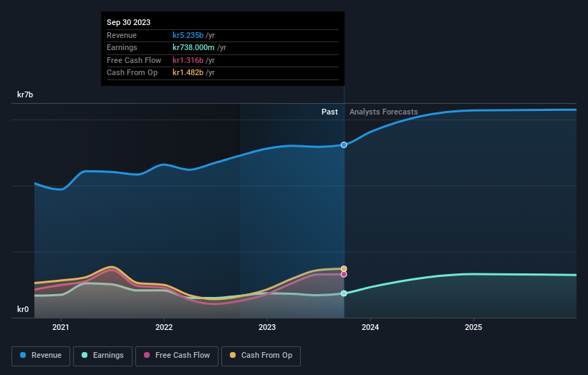Select the 2023 x-axis label
Image resolution: width=588 pixels, height=375 pixels.
(267, 327)
